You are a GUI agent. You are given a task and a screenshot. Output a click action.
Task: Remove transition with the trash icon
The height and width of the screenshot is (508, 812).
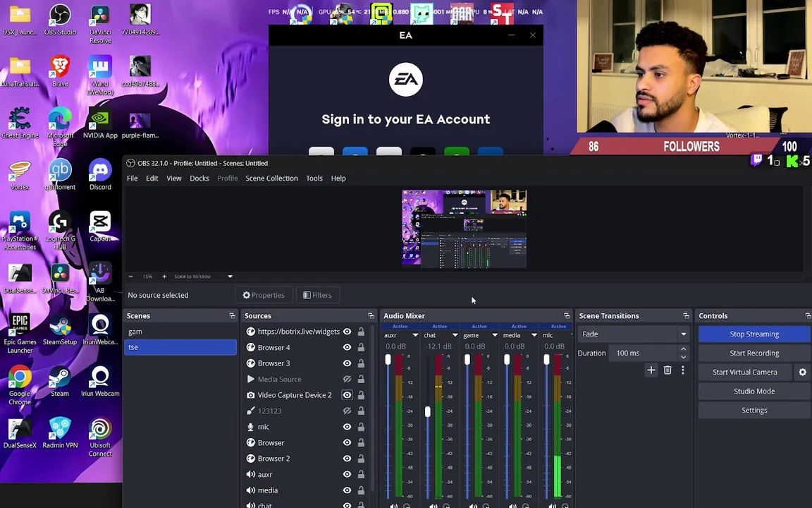coord(668,370)
